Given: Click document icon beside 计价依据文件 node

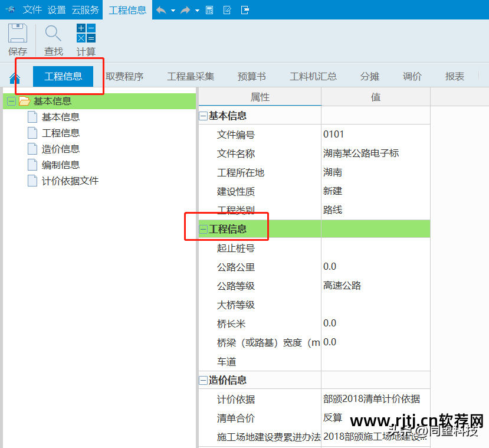Looking at the screenshot, I should pyautogui.click(x=32, y=181).
